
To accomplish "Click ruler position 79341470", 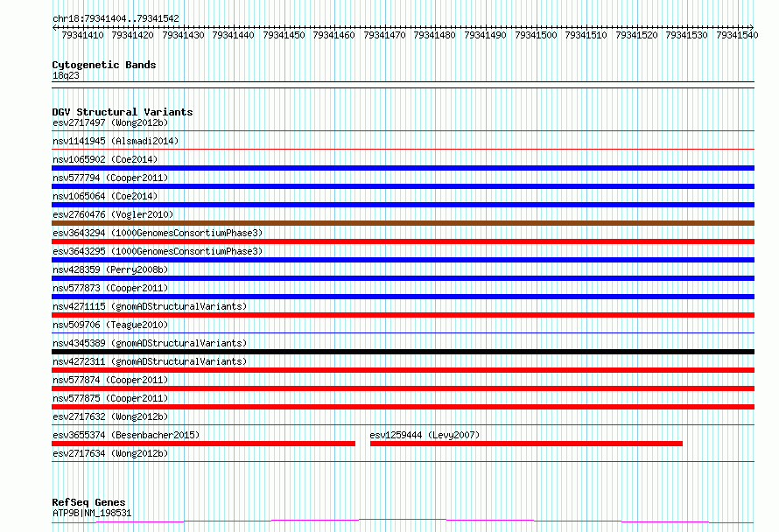I will point(384,35).
